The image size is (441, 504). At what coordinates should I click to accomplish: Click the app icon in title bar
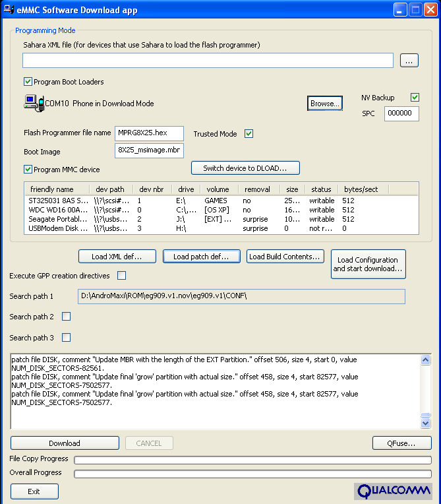pyautogui.click(x=9, y=9)
